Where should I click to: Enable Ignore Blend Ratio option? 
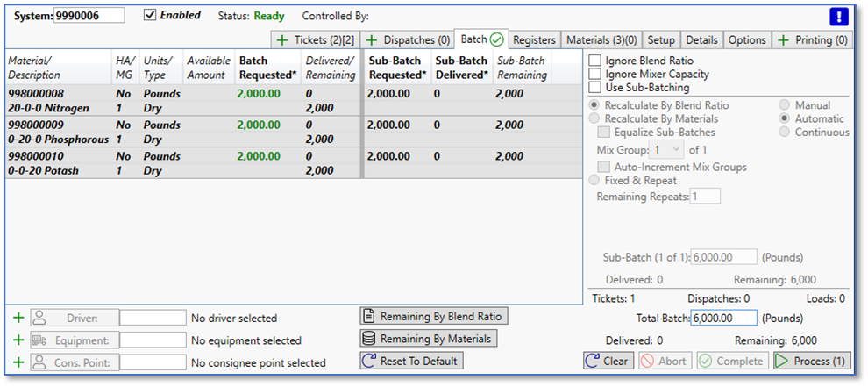(x=595, y=61)
